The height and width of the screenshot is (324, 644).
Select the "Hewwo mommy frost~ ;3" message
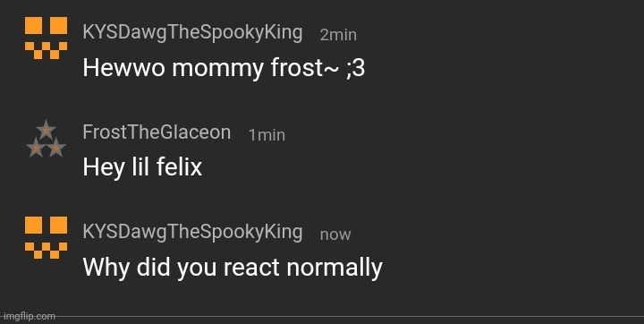click(224, 68)
